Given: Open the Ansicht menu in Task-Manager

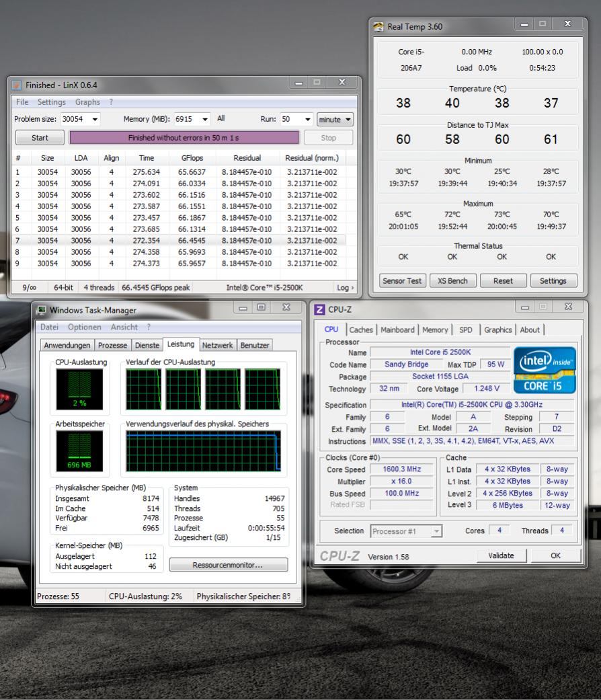Looking at the screenshot, I should (x=124, y=327).
